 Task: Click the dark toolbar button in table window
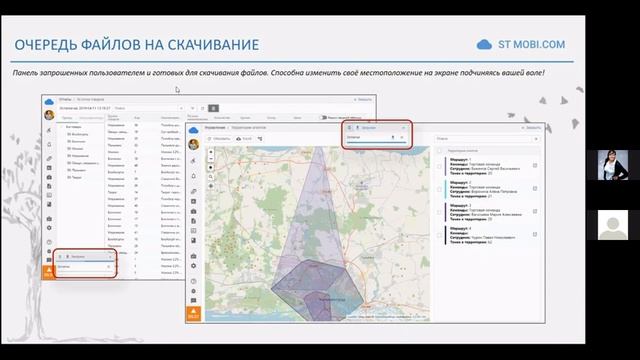click(213, 108)
